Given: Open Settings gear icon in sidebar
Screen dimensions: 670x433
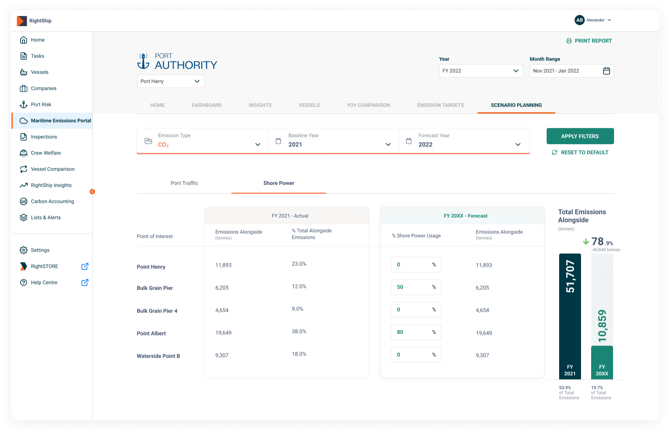Looking at the screenshot, I should click(24, 250).
